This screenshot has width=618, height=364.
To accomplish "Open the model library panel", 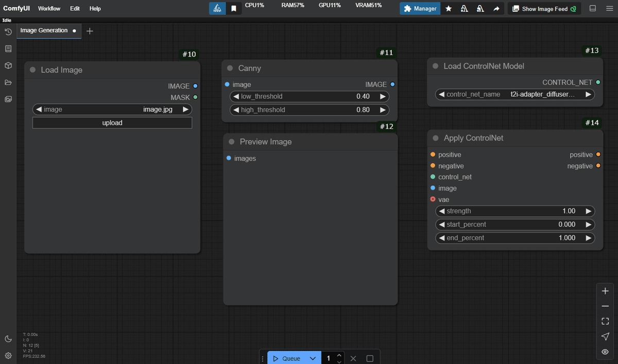I will (x=8, y=66).
